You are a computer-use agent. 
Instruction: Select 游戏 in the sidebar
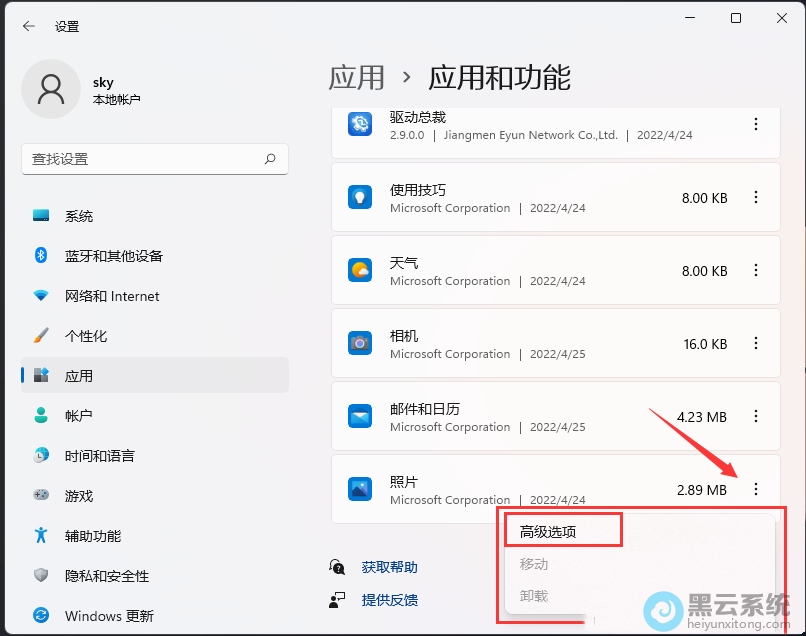[x=78, y=496]
